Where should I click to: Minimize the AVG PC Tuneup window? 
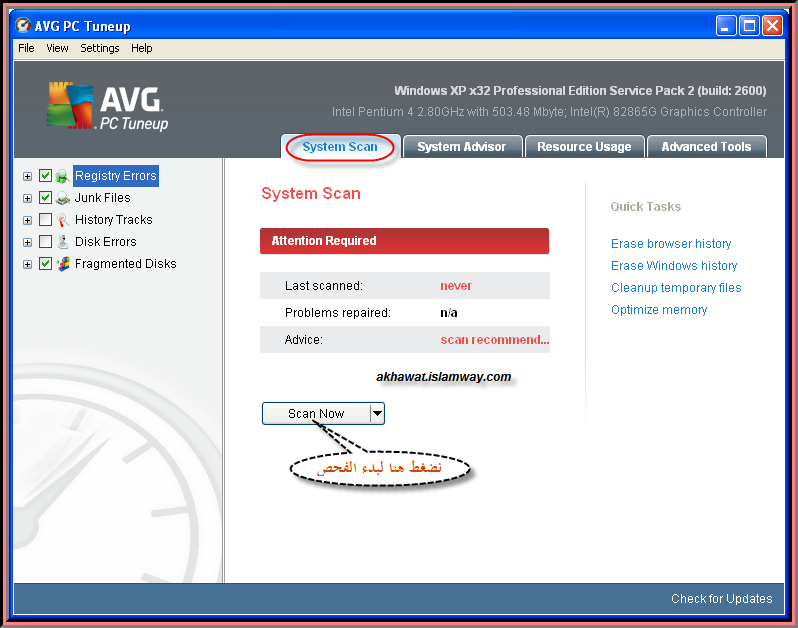pyautogui.click(x=726, y=25)
